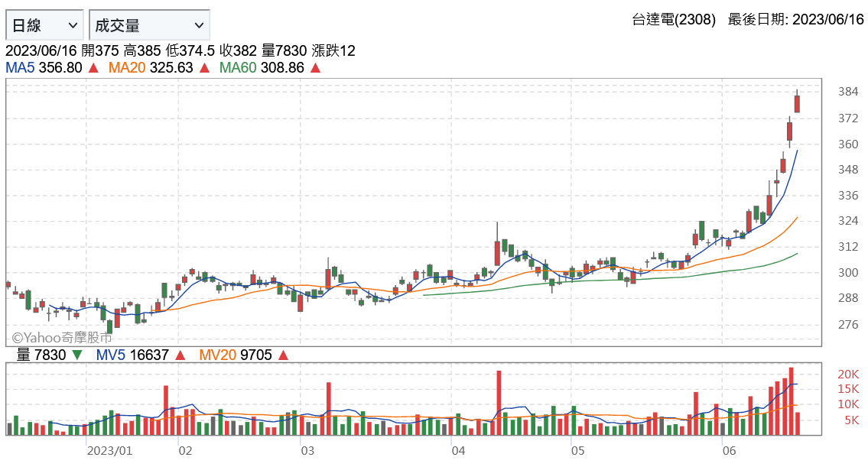Viewport: 868px width, 467px height.
Task: Click the 5K volume axis label
Action: click(851, 420)
